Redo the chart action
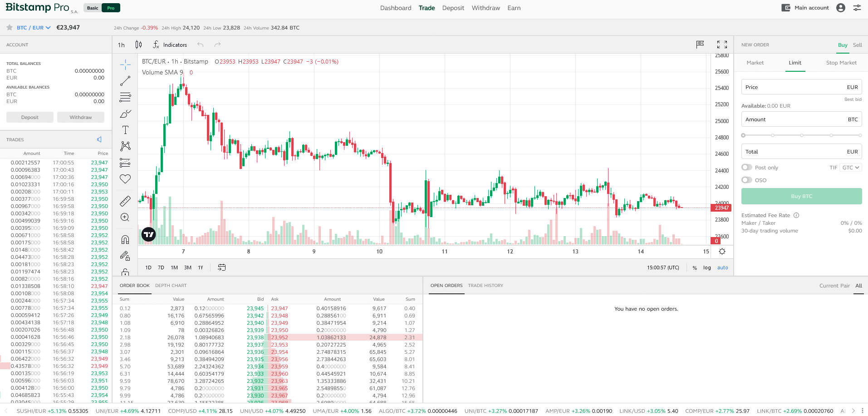This screenshot has width=868, height=416. pyautogui.click(x=217, y=45)
